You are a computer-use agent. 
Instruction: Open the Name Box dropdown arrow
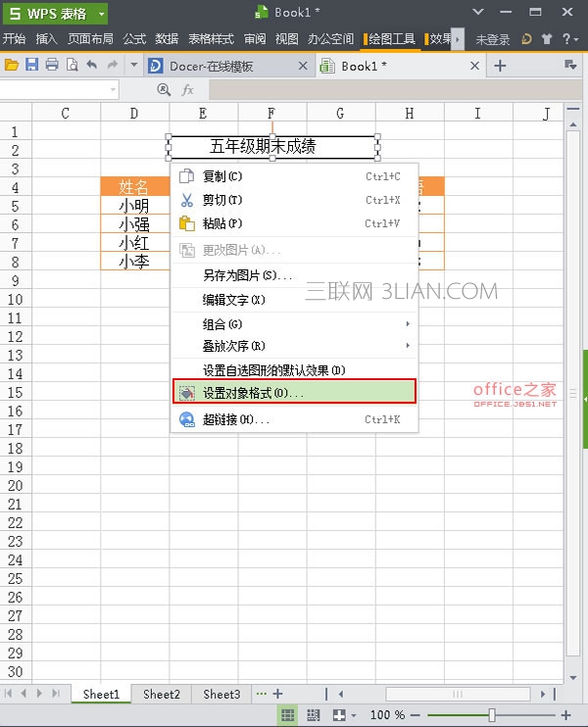click(x=113, y=89)
